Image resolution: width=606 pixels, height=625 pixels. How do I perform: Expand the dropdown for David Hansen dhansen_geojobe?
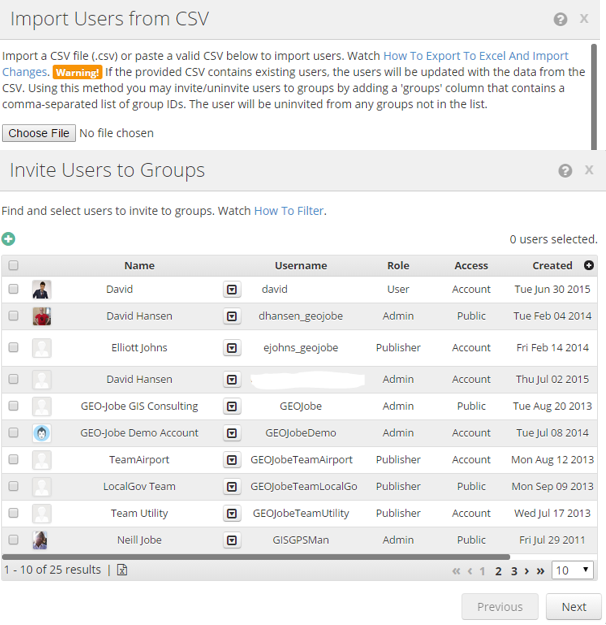coord(232,316)
